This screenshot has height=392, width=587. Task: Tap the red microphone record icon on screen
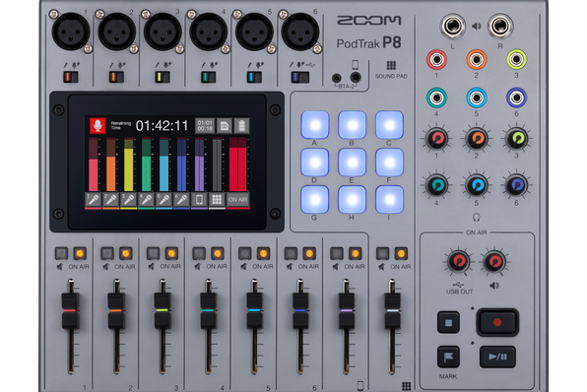pyautogui.click(x=98, y=126)
